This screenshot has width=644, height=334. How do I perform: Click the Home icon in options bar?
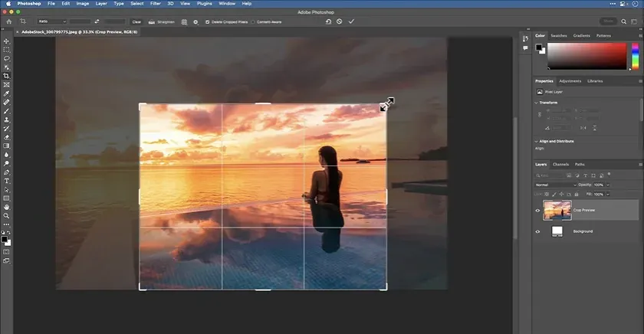tap(7, 21)
